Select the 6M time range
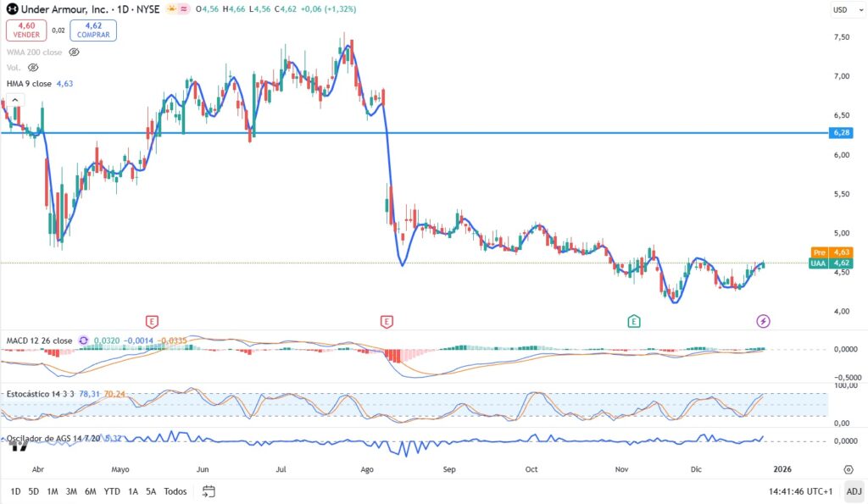This screenshot has width=868, height=504. [90, 491]
